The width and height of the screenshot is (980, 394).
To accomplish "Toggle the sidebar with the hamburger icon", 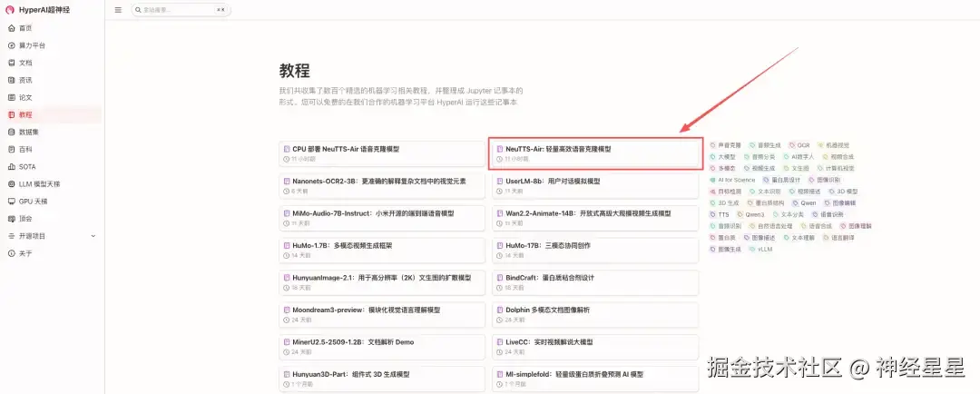I will point(118,10).
